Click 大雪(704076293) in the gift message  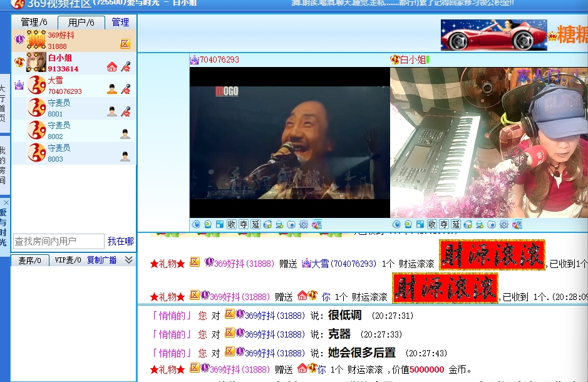pyautogui.click(x=344, y=264)
